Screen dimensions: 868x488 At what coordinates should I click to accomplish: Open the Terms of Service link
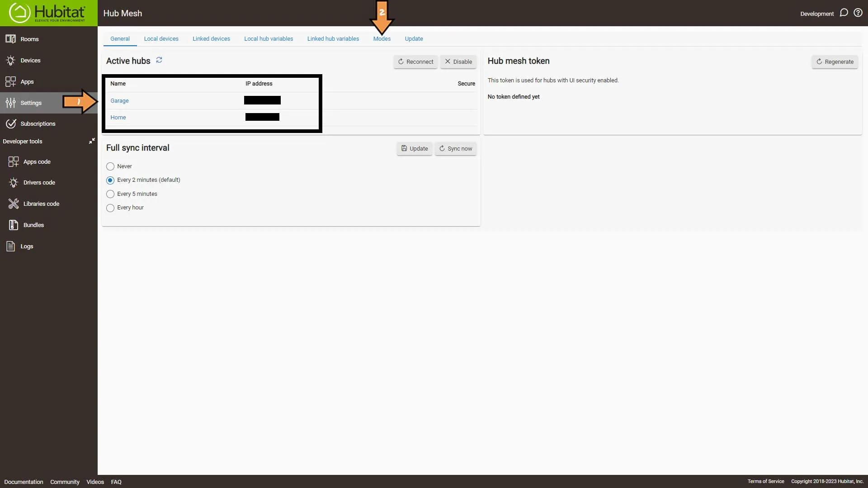[x=765, y=481]
